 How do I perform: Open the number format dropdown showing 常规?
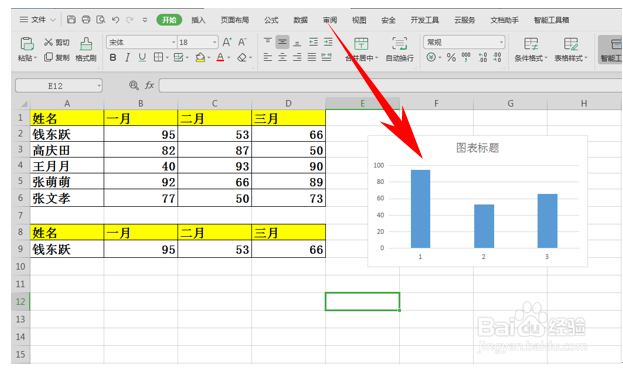click(501, 42)
